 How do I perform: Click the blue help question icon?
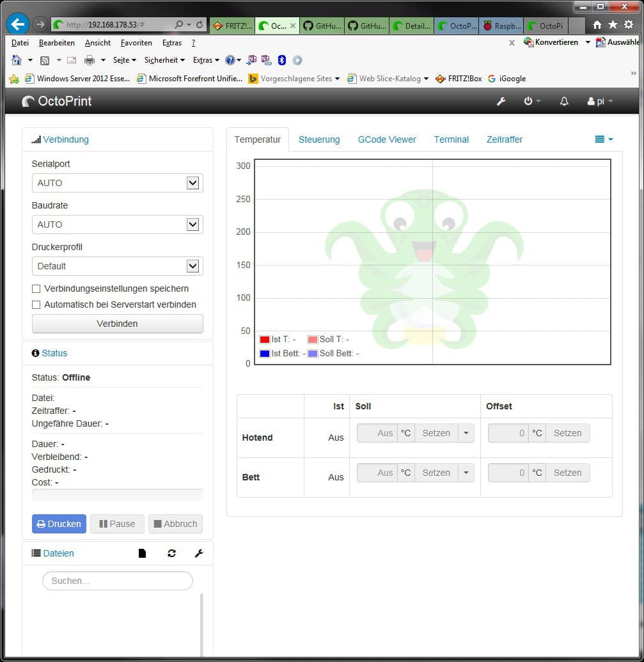tap(230, 60)
